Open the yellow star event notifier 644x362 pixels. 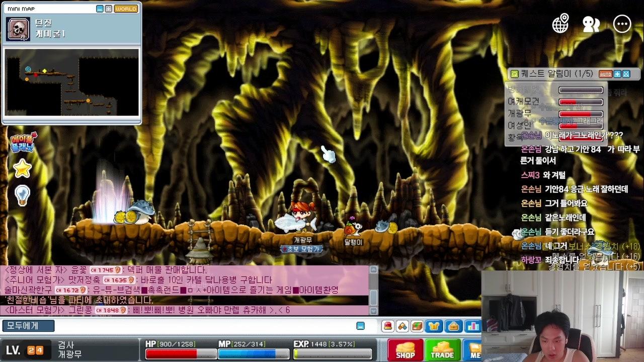click(22, 168)
